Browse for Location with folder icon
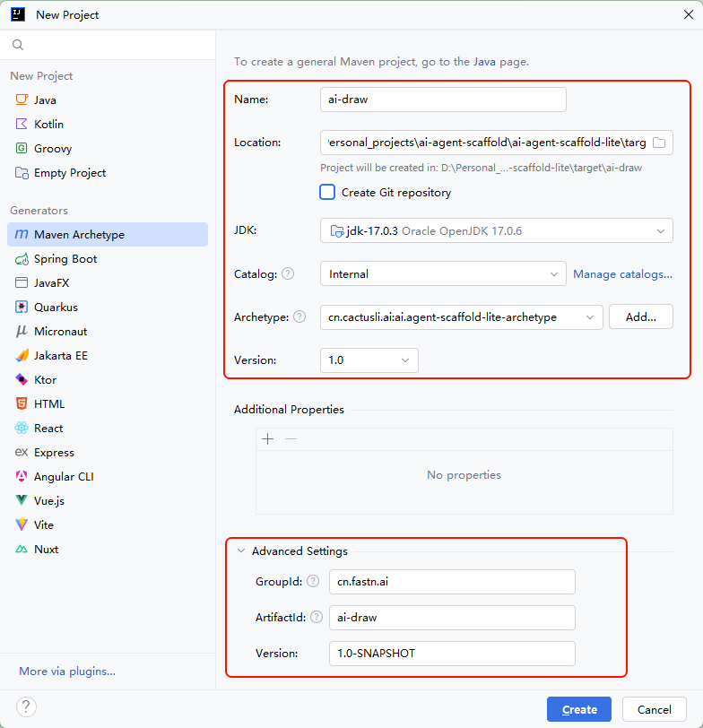The height and width of the screenshot is (728, 703). coord(659,143)
